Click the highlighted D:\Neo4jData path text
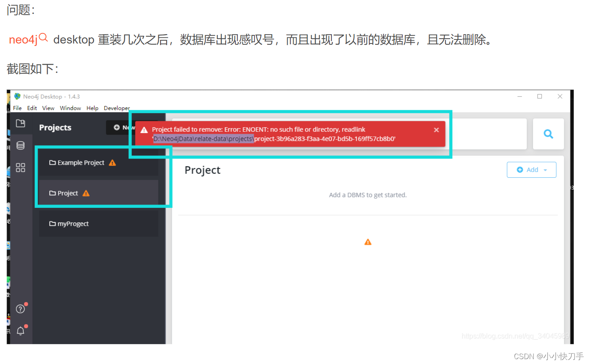 click(203, 139)
